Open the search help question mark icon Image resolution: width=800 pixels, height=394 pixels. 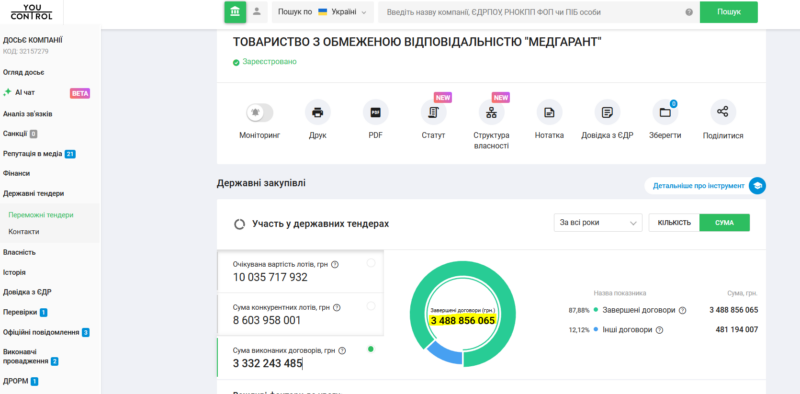pos(689,12)
